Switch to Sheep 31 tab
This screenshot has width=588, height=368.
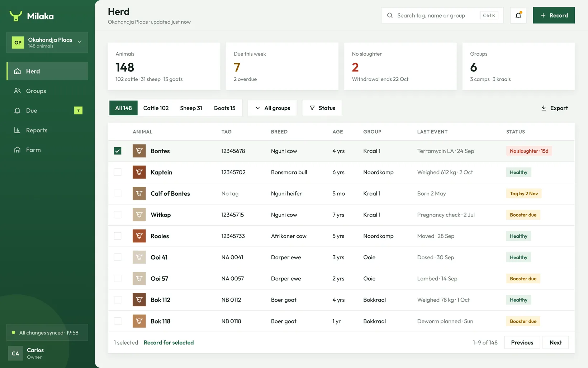pyautogui.click(x=191, y=108)
